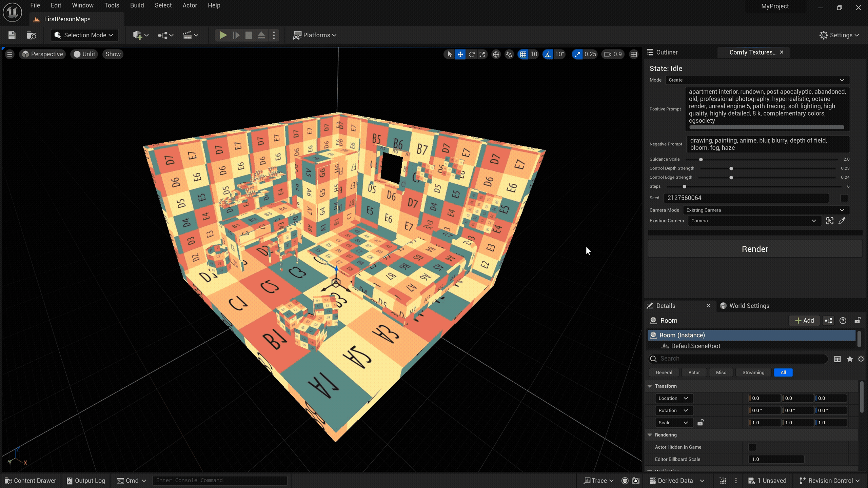The image size is (868, 488).
Task: Open Details settings gear icon
Action: (861, 359)
